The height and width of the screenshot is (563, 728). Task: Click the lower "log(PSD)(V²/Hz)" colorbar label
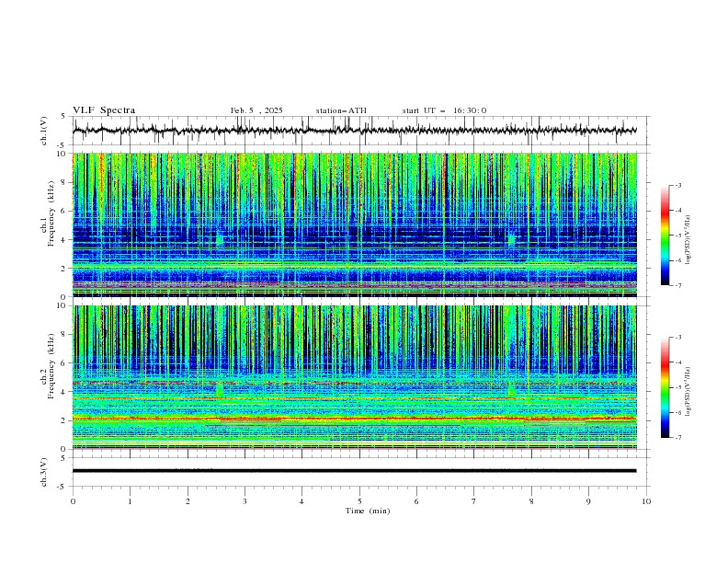coord(688,391)
